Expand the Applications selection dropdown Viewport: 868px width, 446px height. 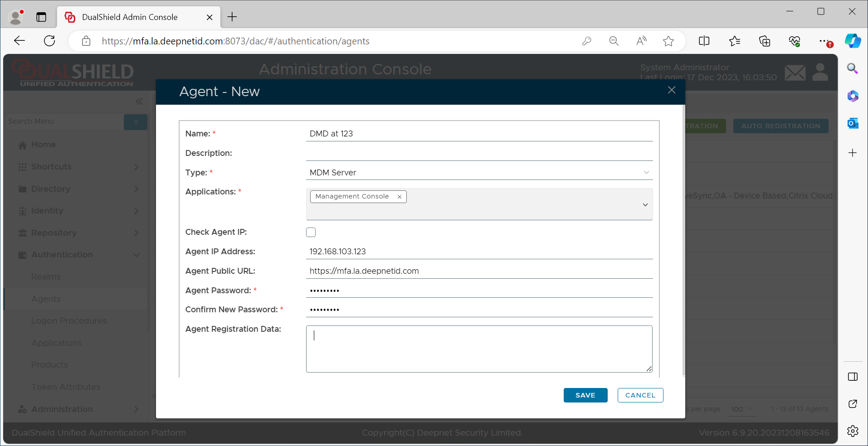tap(645, 205)
